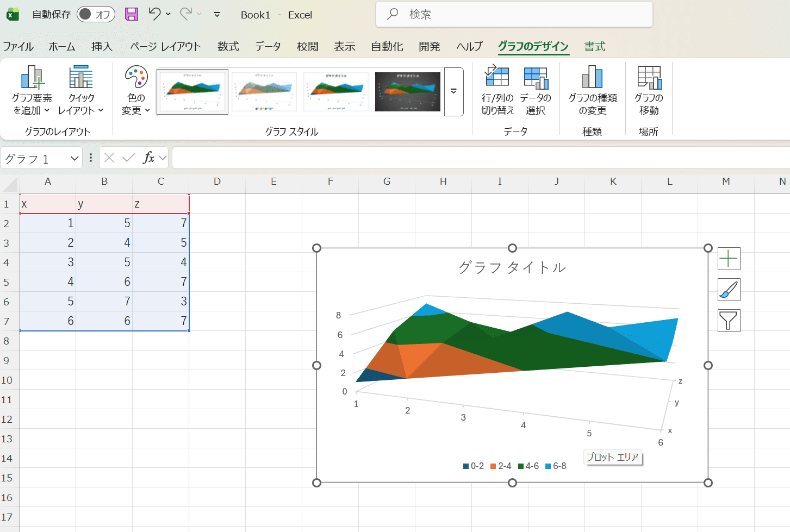Click the クイックレイアウト icon
Viewport: 790px width, 532px height.
80,92
